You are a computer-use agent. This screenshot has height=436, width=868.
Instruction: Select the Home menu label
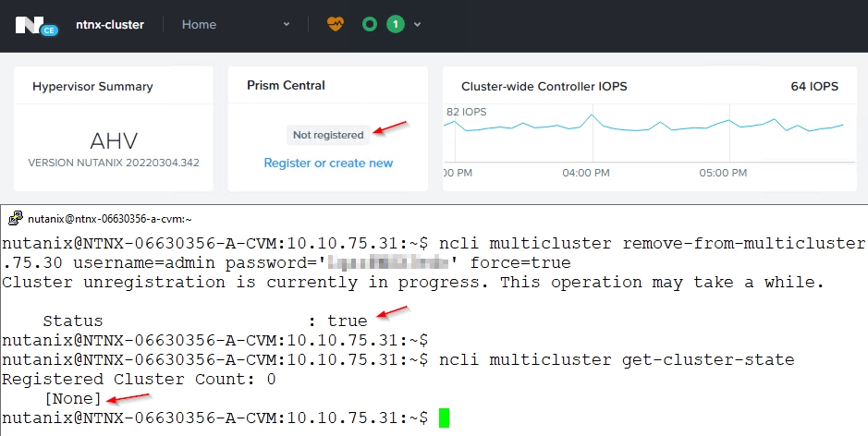pos(199,25)
